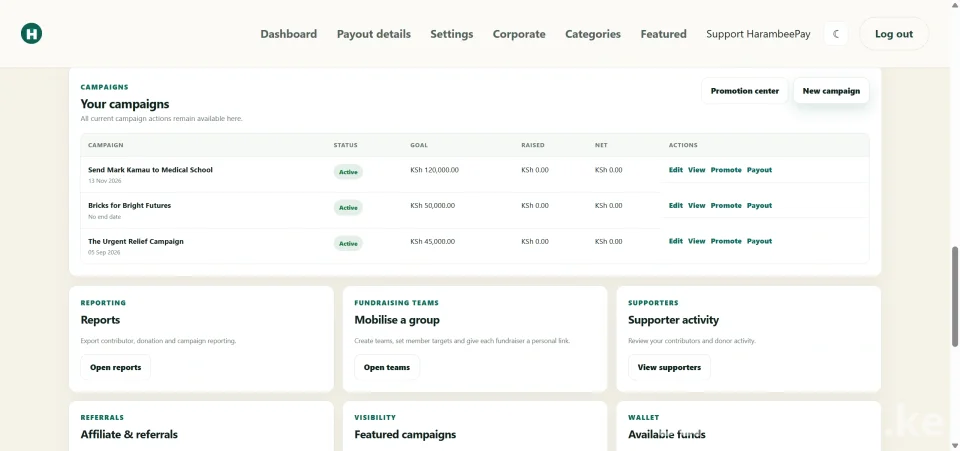Click Supporter activity heading

(673, 320)
